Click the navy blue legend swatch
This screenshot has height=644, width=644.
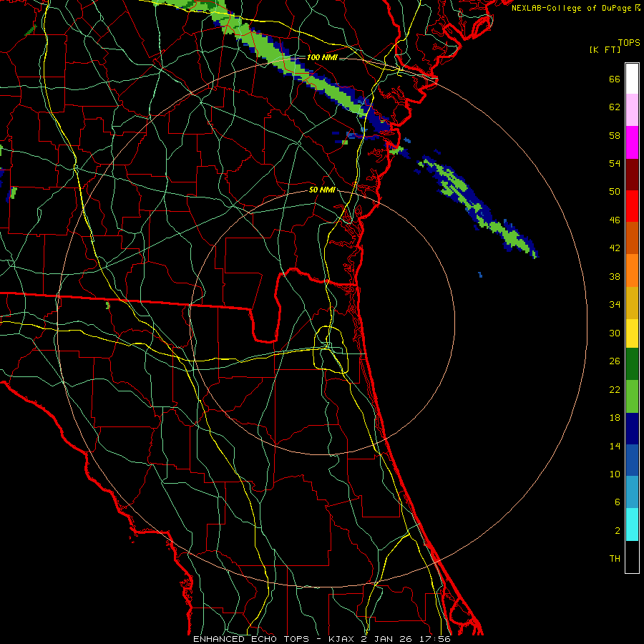632,429
